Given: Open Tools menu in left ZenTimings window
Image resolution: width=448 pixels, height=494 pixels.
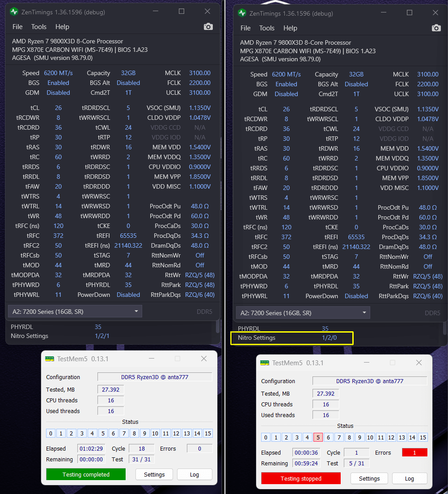Looking at the screenshot, I should click(x=39, y=27).
